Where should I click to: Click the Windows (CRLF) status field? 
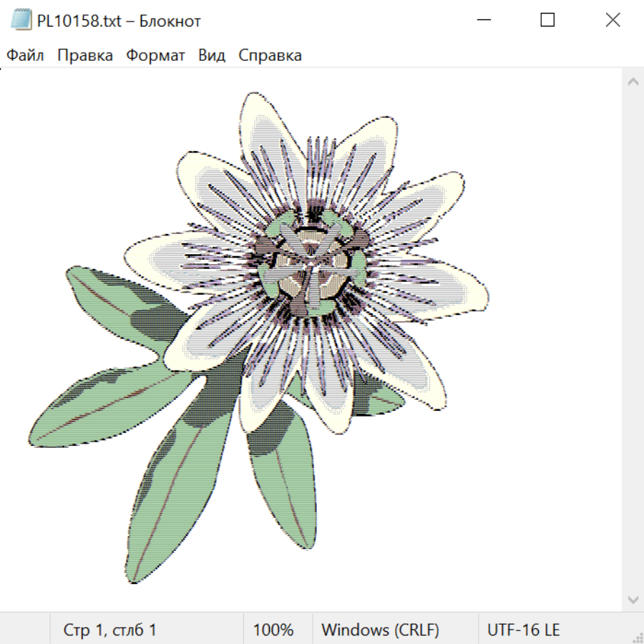point(380,630)
